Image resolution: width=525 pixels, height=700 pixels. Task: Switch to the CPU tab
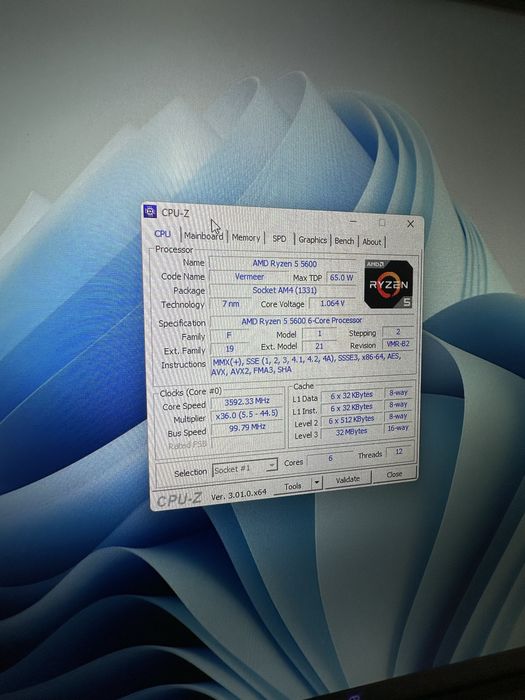tap(162, 233)
